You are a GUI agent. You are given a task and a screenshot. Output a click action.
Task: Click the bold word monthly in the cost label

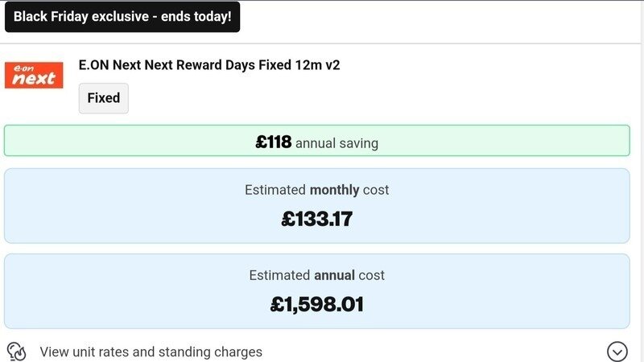click(334, 190)
